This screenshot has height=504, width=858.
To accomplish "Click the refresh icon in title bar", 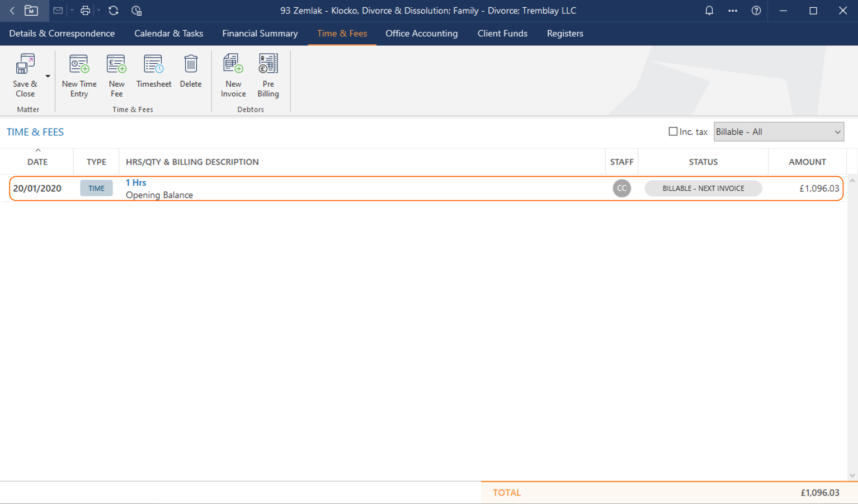I will coord(114,11).
